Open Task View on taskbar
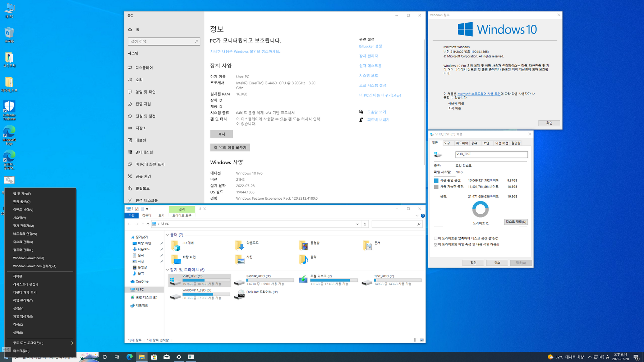Viewport: 644px width, 362px height. [x=116, y=357]
